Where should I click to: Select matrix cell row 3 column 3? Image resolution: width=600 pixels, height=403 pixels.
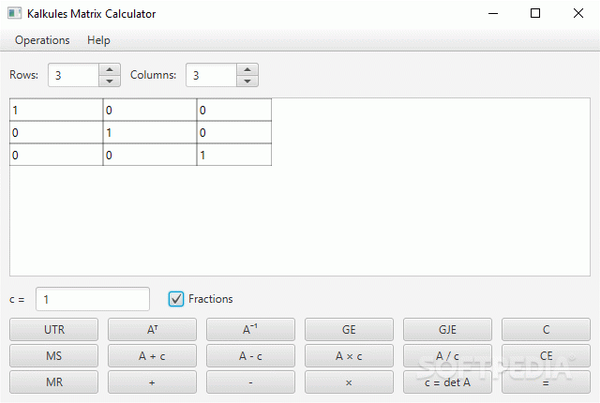coord(234,155)
